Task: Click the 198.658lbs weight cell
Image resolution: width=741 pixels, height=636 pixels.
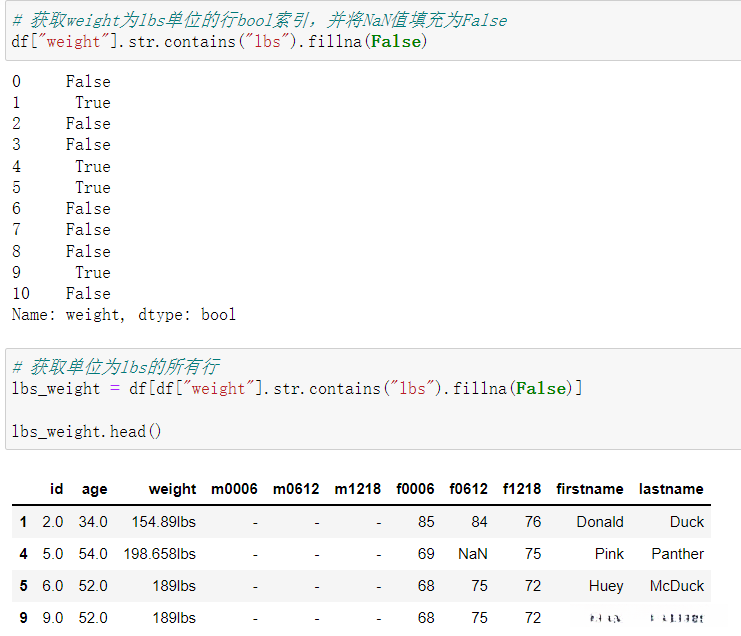Action: click(x=159, y=554)
